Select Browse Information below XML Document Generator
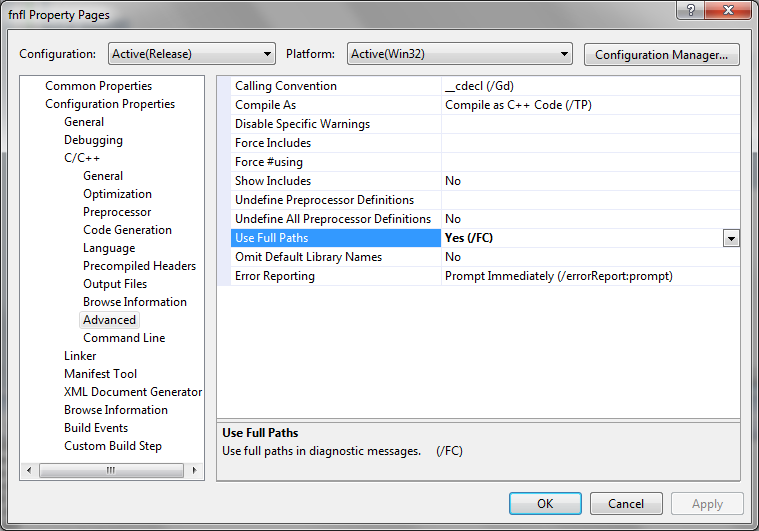Viewport: 759px width, 531px height. 116,410
